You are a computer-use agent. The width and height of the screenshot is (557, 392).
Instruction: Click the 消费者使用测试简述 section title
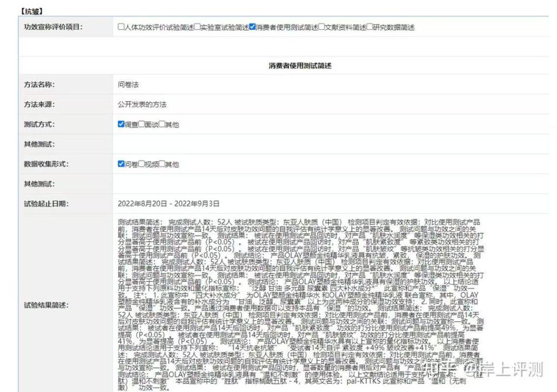click(x=300, y=65)
